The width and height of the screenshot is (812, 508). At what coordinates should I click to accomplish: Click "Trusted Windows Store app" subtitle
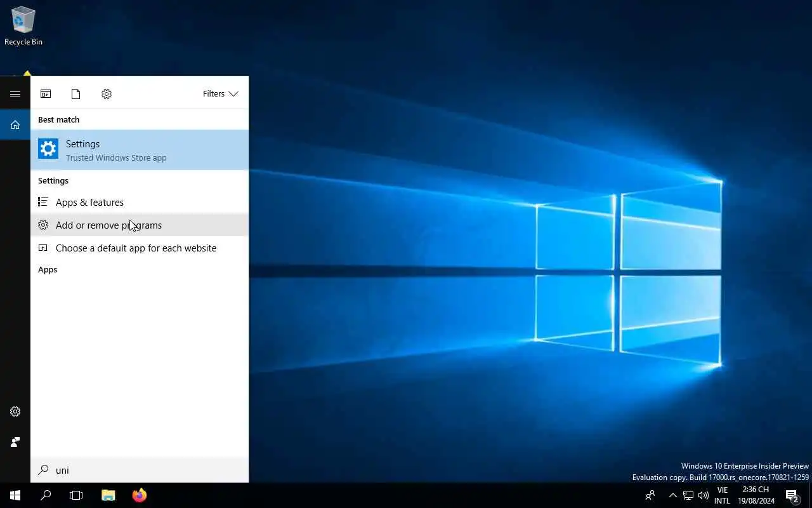click(x=116, y=157)
